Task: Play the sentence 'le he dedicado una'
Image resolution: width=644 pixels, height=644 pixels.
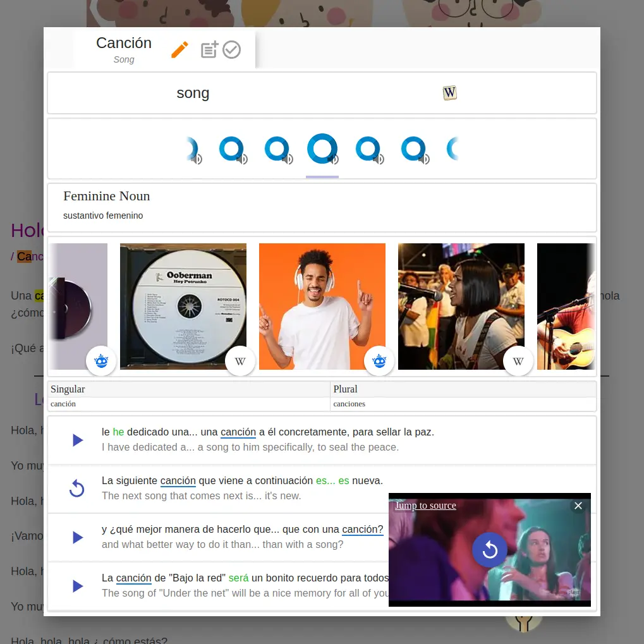Action: click(x=77, y=440)
